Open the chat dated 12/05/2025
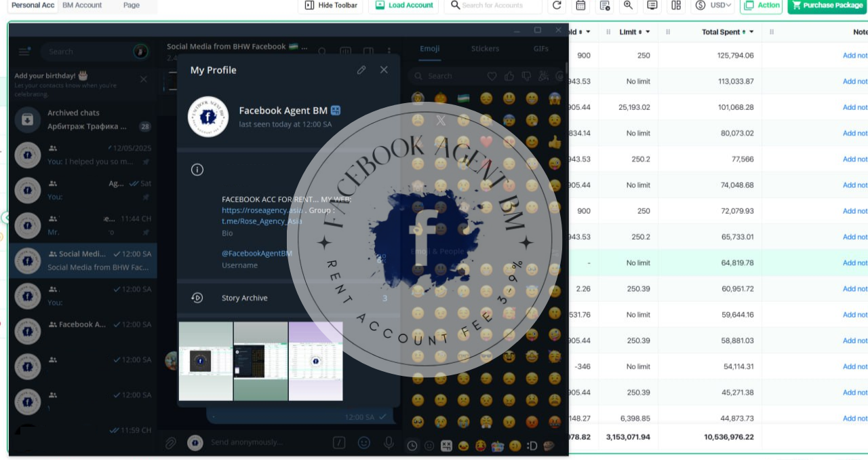The width and height of the screenshot is (868, 460). pos(83,155)
